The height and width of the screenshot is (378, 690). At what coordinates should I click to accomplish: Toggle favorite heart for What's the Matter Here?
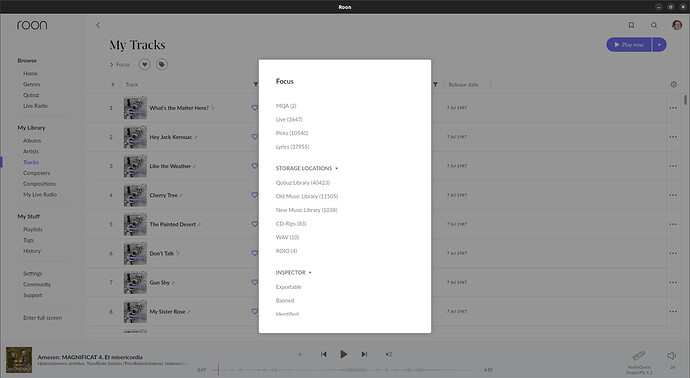(x=254, y=108)
